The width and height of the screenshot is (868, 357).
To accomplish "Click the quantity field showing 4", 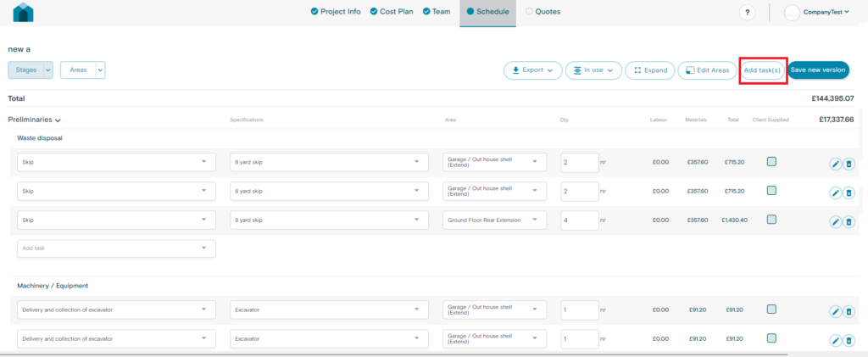I will (580, 220).
